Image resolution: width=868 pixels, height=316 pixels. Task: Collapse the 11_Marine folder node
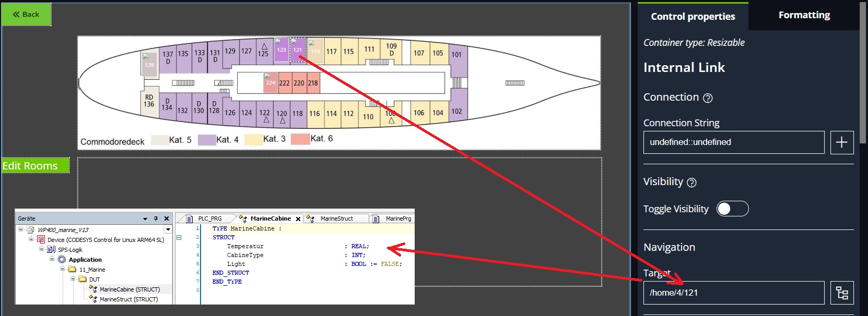point(62,269)
